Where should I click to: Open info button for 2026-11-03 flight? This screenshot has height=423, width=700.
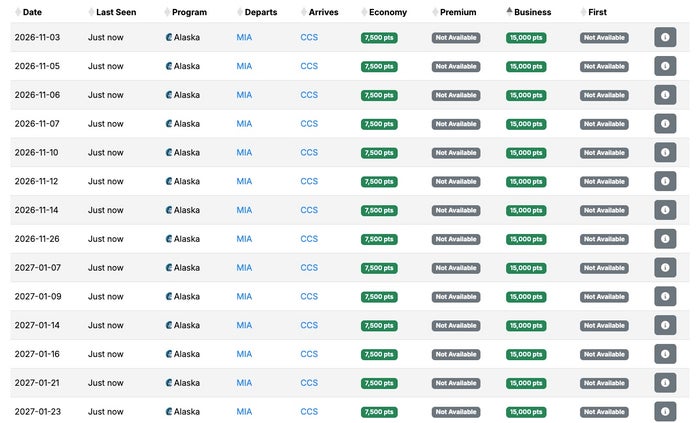(665, 37)
